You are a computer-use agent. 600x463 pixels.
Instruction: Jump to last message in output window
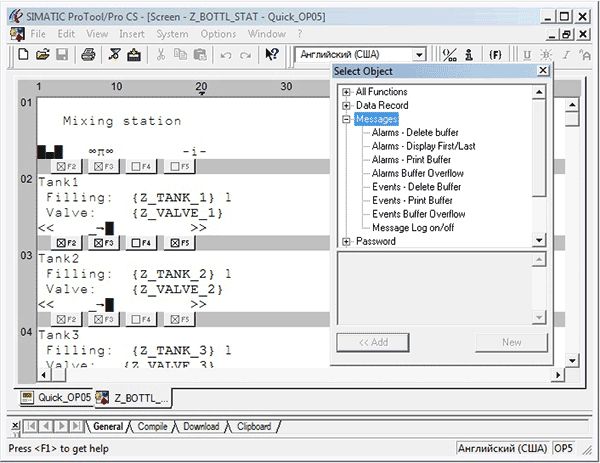coord(77,426)
